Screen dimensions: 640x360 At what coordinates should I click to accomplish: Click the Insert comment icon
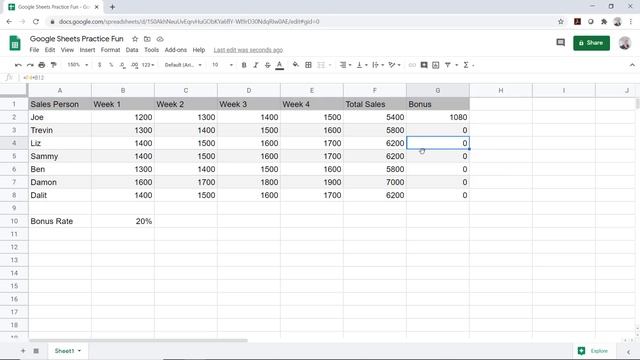pos(424,65)
